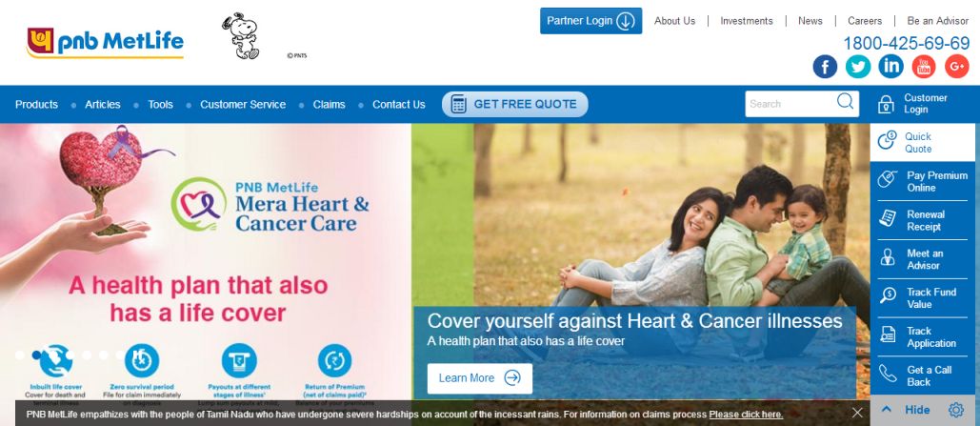
Task: Open the Partner Login dropdown
Action: click(x=590, y=21)
